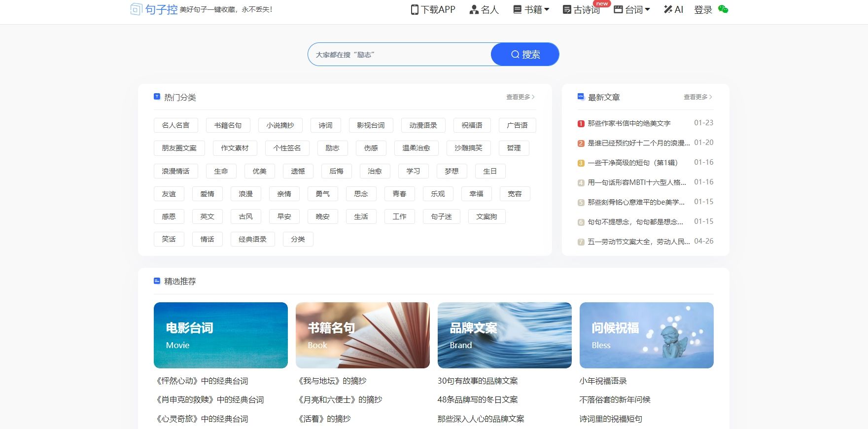Open 《怦然心动》中的经典台词 link

click(201, 381)
